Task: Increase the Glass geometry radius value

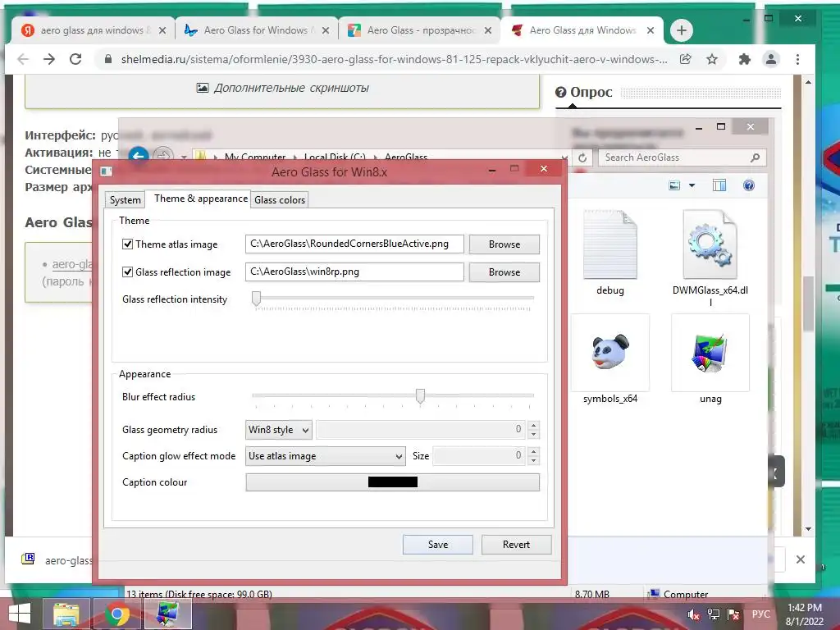Action: (x=533, y=426)
